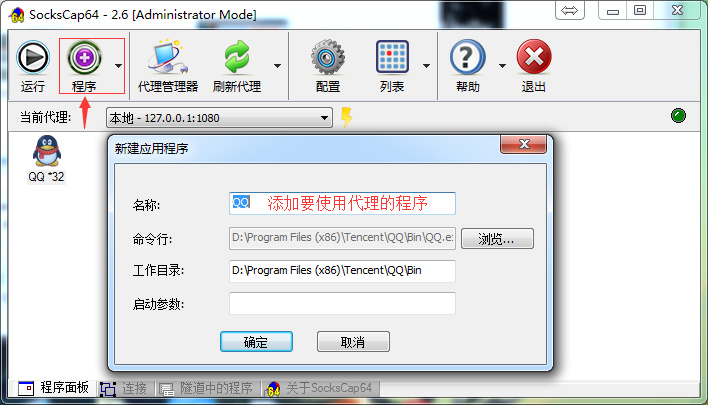This screenshot has height=405, width=708.
Task: Click the Browse (浏览...) button
Action: [497, 239]
